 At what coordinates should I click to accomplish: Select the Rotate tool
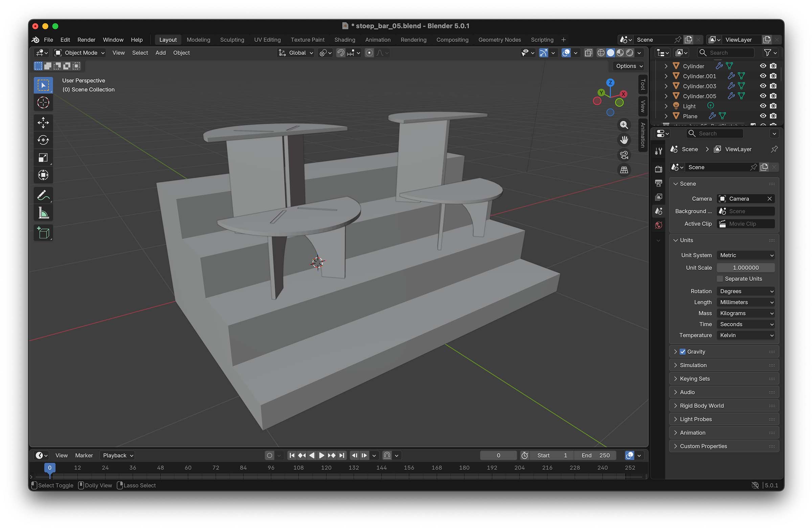coord(43,140)
